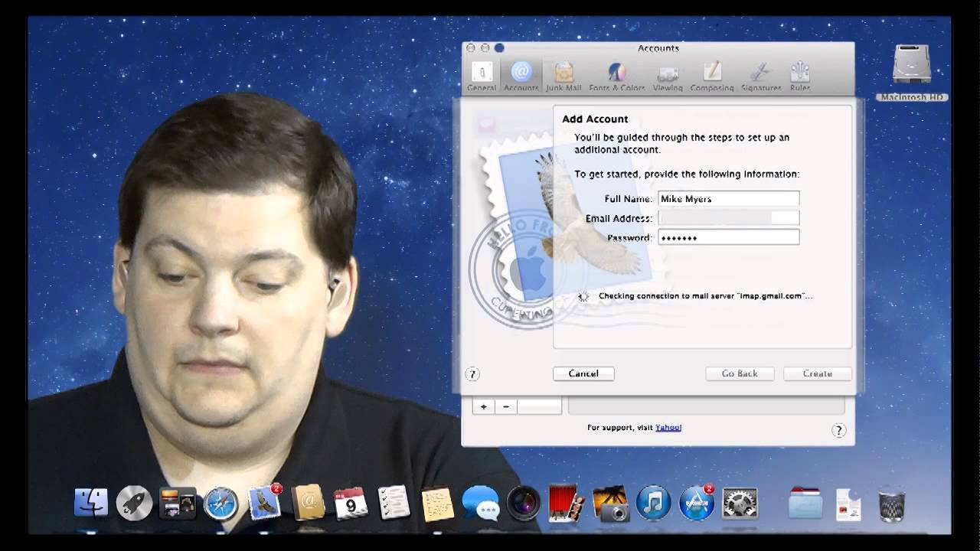This screenshot has width=980, height=551.
Task: Launch Safari from the Dock
Action: [x=220, y=503]
